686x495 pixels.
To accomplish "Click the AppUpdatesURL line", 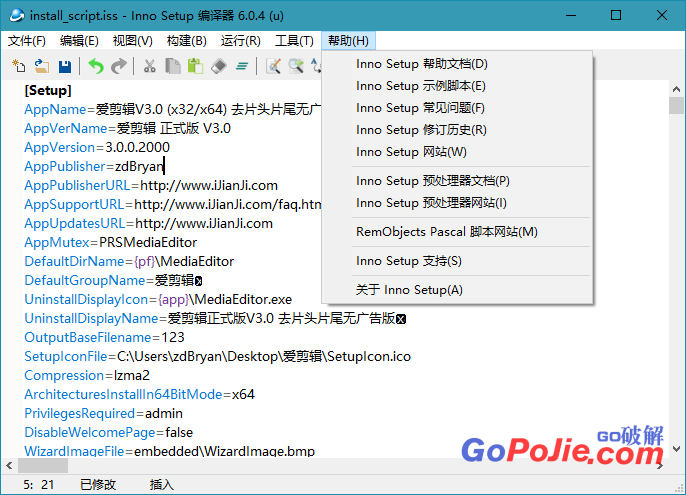I will pos(148,224).
